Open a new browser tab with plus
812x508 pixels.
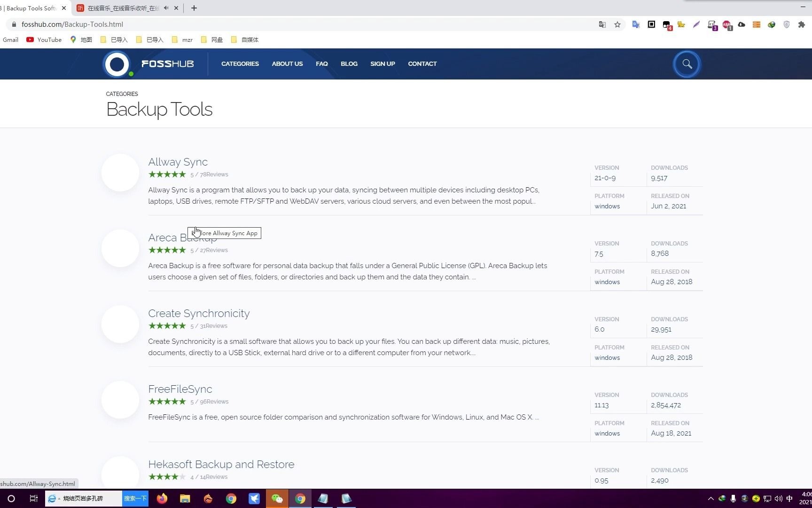pos(194,8)
